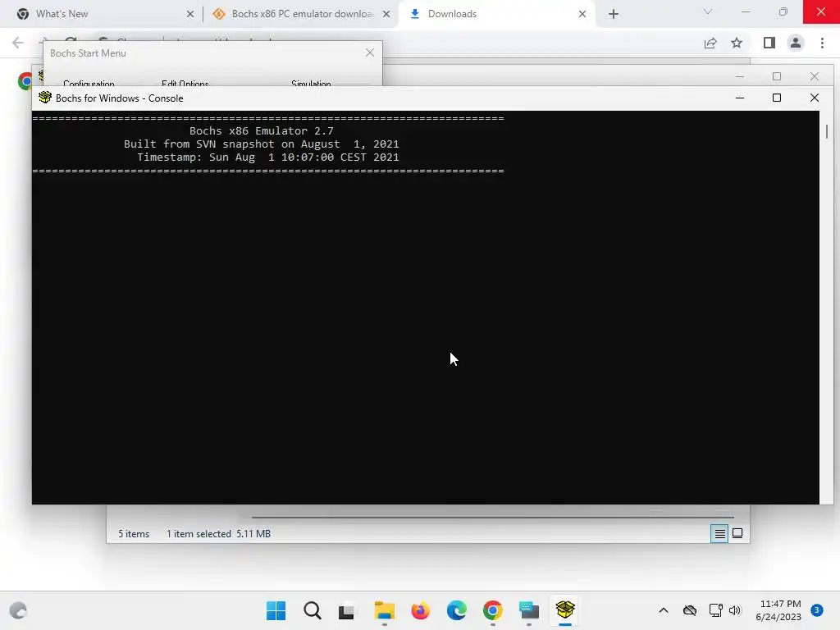Screen dimensions: 840x630
Task: Close the Bochs x86 PC emulator tab
Action: coord(386,14)
